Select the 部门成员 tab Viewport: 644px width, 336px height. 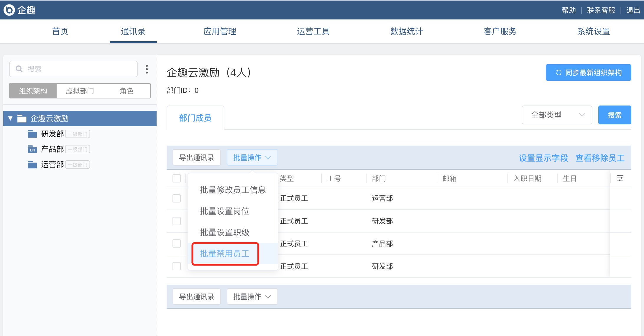195,118
